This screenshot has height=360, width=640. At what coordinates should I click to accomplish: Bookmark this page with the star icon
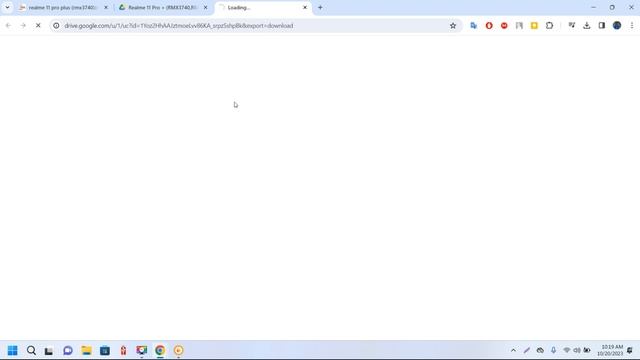tap(453, 25)
